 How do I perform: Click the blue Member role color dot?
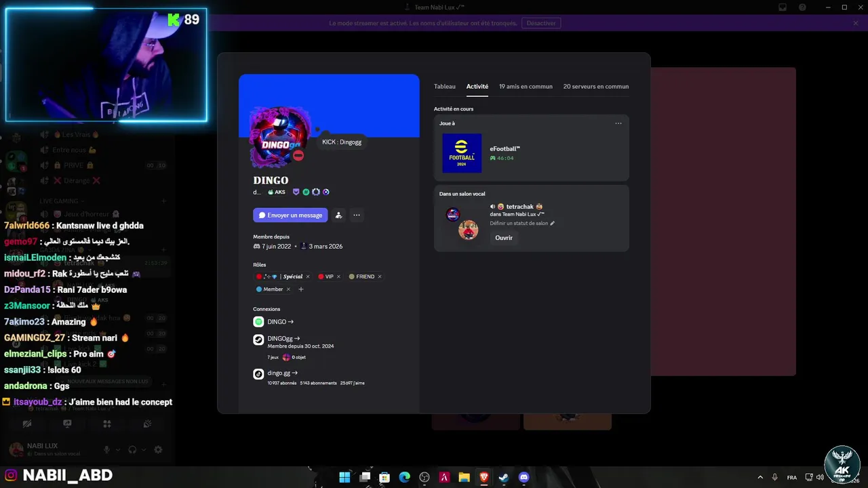click(x=259, y=289)
